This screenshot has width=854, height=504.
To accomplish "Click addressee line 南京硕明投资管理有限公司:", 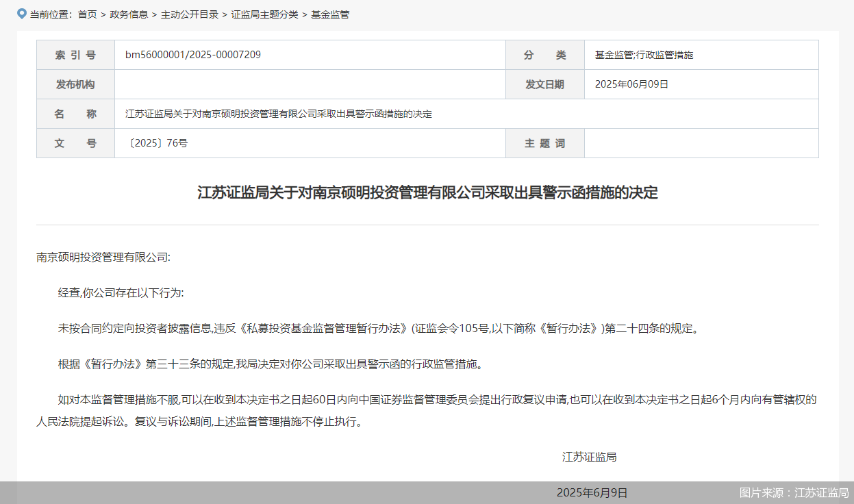I will (103, 257).
